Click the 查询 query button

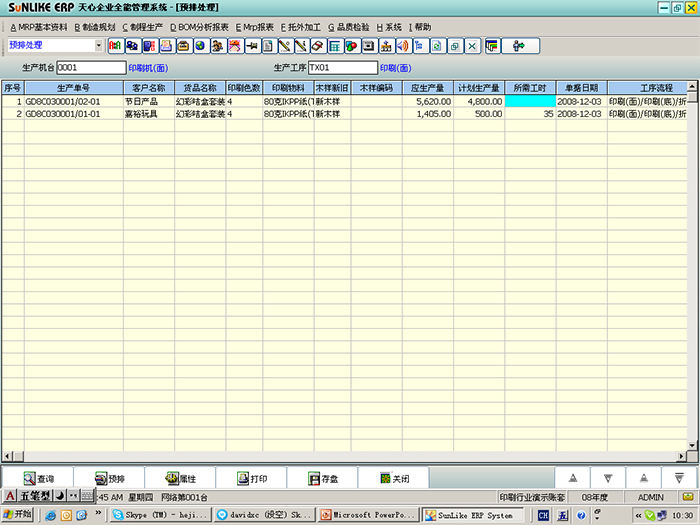coord(38,478)
